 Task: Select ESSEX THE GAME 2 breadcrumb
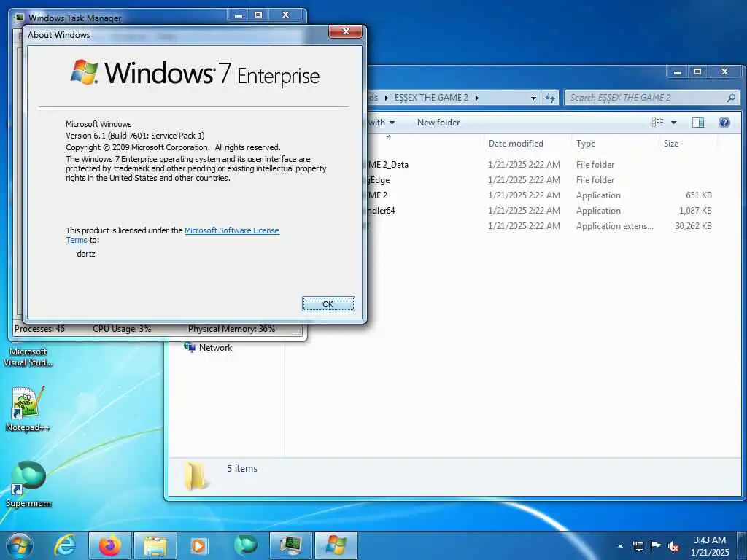point(431,98)
